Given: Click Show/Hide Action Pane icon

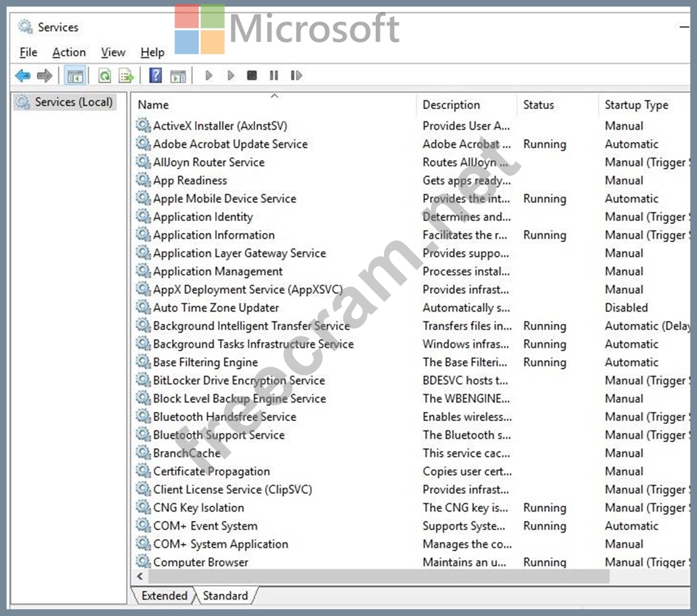Looking at the screenshot, I should [178, 76].
